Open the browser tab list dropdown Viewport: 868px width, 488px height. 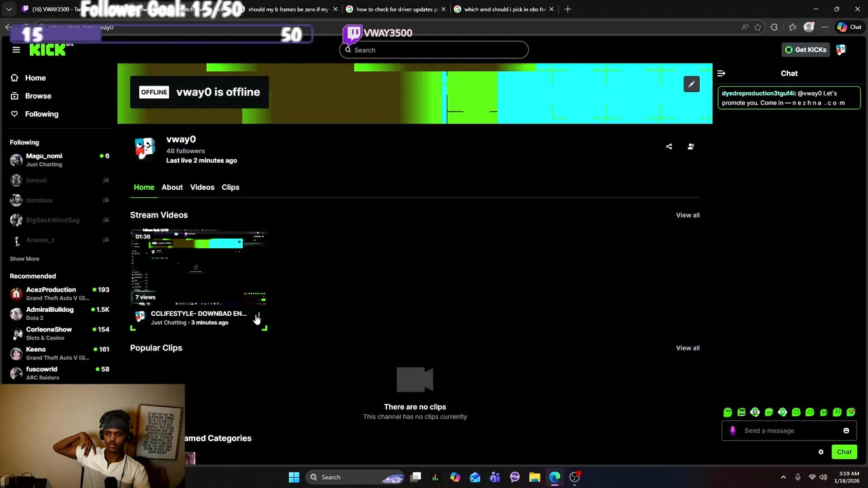coord(9,9)
